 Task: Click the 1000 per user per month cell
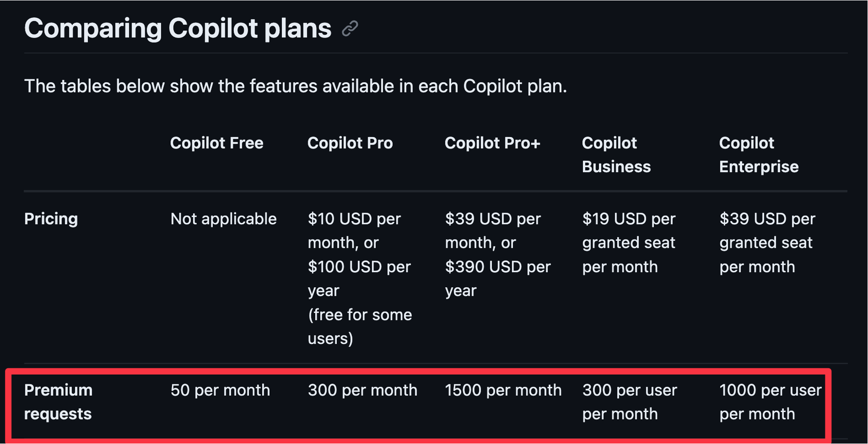pyautogui.click(x=770, y=402)
